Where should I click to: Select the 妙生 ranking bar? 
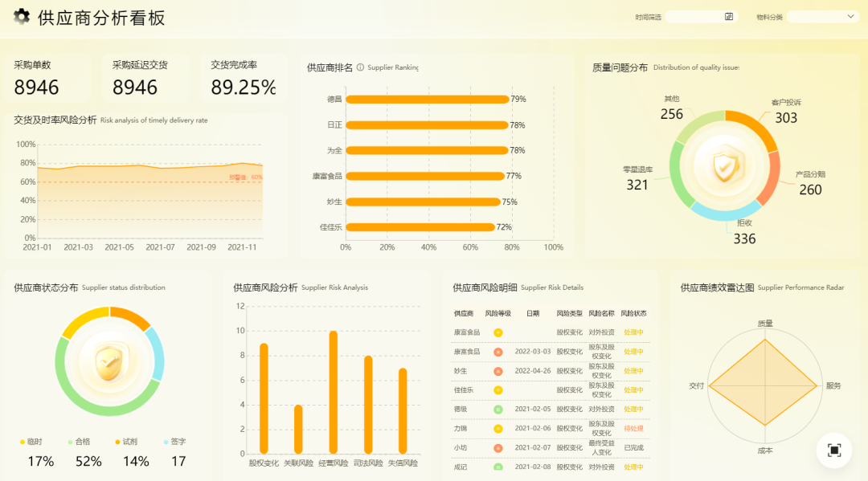(x=423, y=202)
